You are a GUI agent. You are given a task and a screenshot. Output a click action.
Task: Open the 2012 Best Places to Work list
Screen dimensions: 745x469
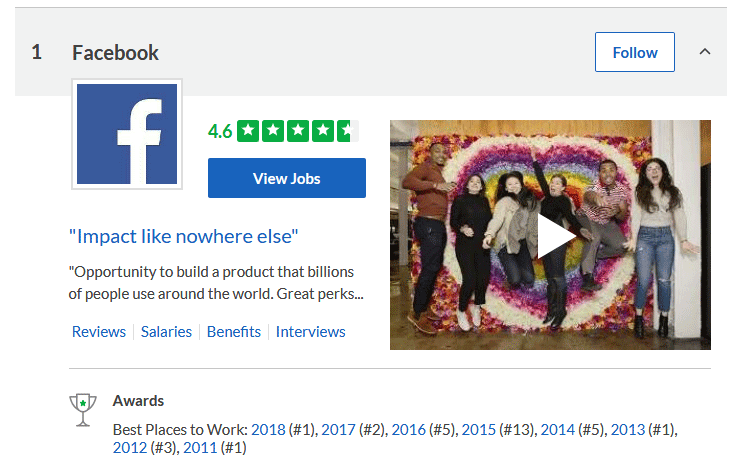(130, 448)
